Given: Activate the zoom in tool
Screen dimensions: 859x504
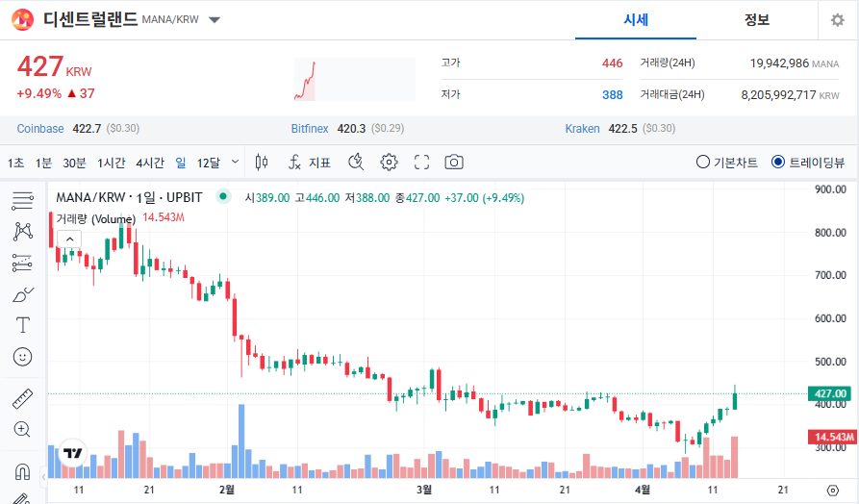Looking at the screenshot, I should [x=22, y=430].
